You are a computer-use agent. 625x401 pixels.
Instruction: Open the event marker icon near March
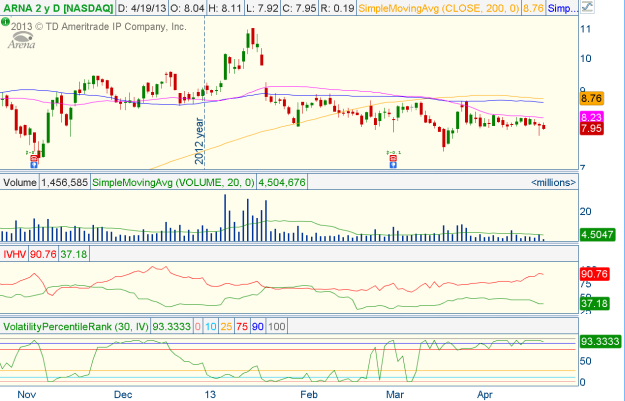393,158
